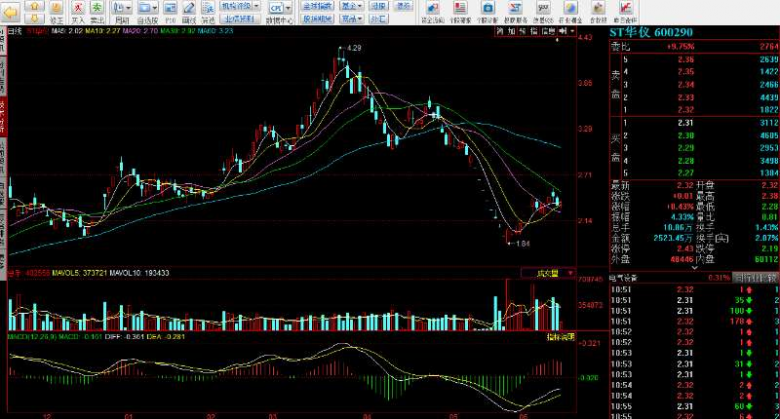Click the 4.29 peak price marker
The image size is (780, 419).
click(354, 48)
